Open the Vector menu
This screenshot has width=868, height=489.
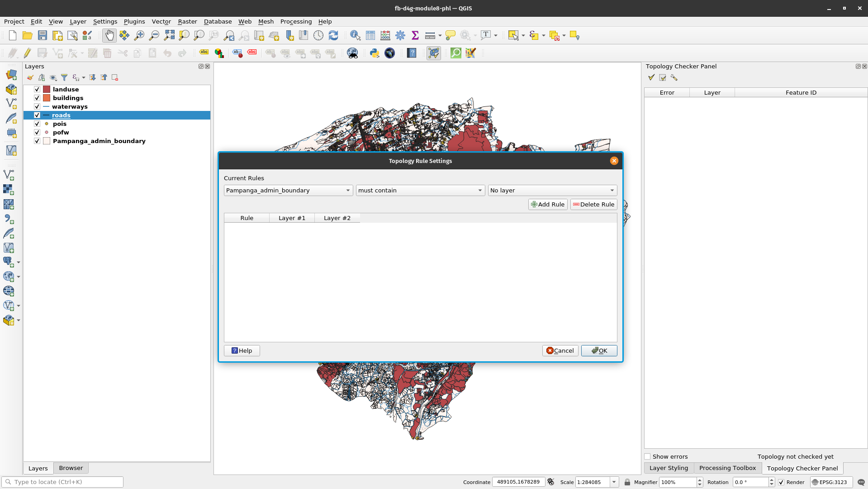(x=161, y=21)
